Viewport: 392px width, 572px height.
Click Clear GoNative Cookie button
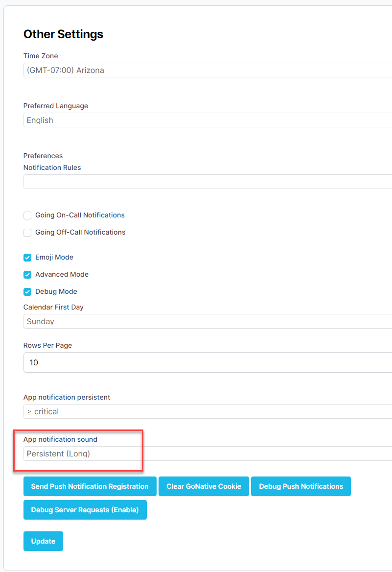[x=204, y=486]
